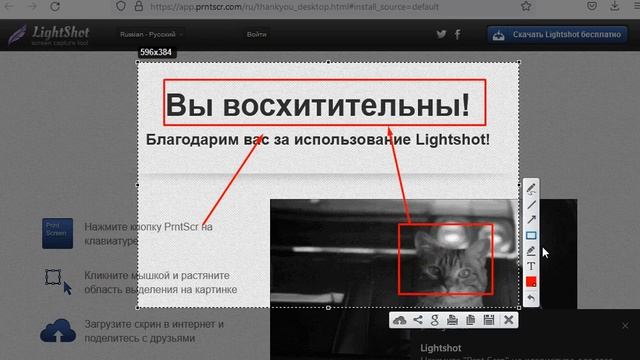Go back in browser history
Screen dimensions: 640x360
tap(9, 6)
